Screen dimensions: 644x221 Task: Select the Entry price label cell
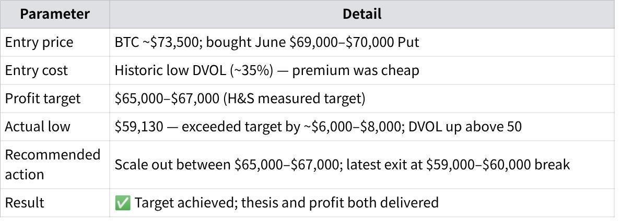point(55,42)
